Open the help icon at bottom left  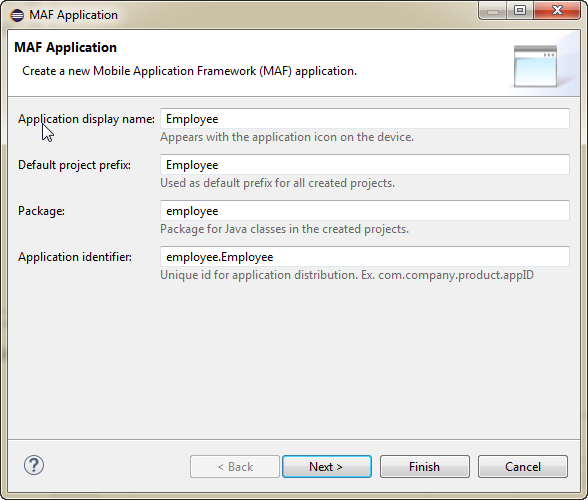pos(34,465)
